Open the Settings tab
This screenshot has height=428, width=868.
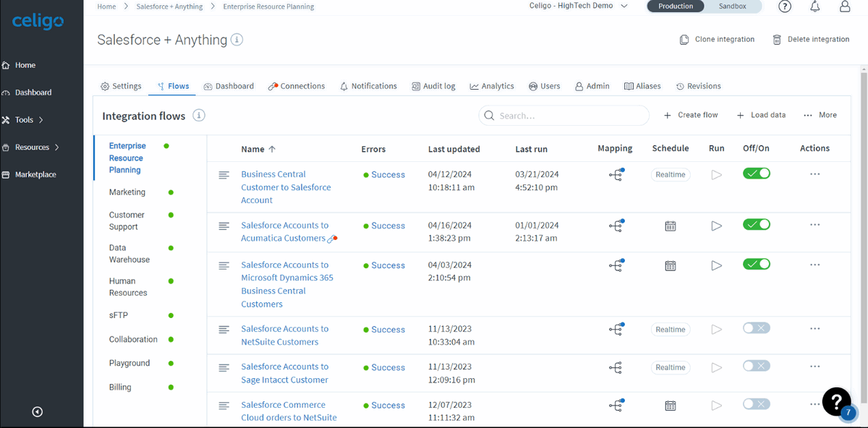121,86
